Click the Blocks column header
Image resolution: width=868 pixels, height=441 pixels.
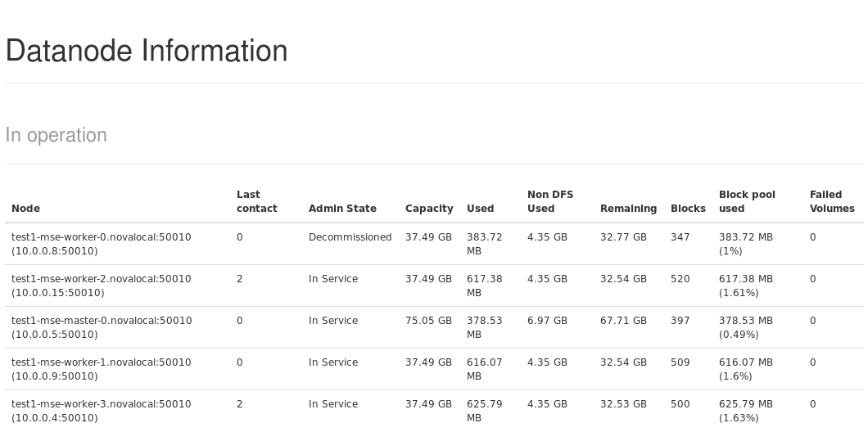[688, 209]
